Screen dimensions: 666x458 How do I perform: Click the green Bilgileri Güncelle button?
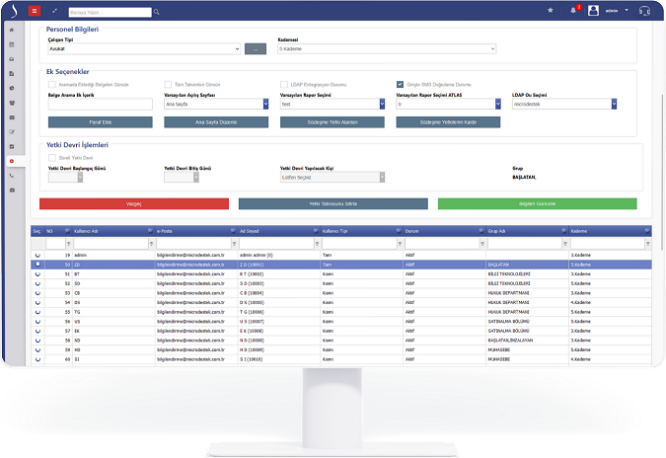pyautogui.click(x=536, y=203)
